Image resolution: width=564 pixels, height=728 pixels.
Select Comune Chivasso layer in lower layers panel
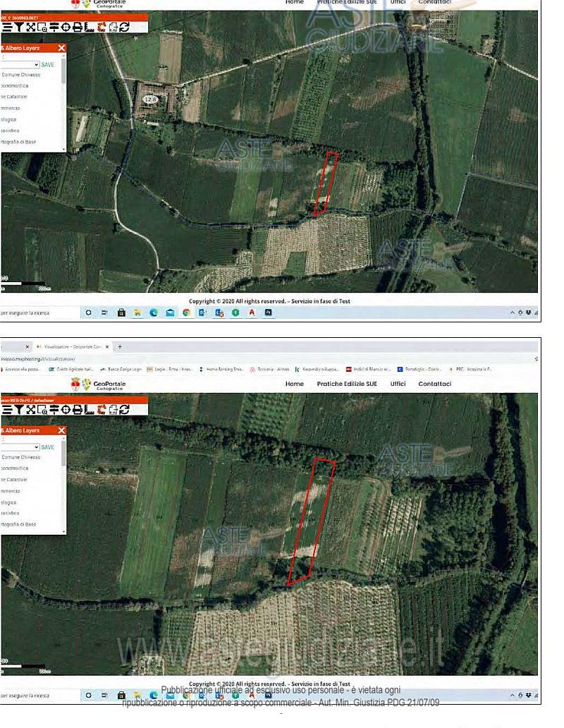click(x=21, y=457)
